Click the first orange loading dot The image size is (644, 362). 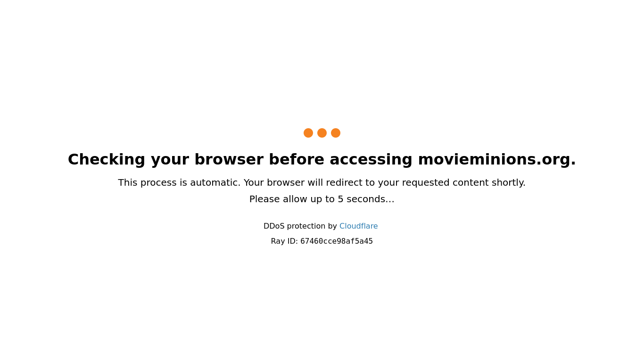click(x=308, y=133)
